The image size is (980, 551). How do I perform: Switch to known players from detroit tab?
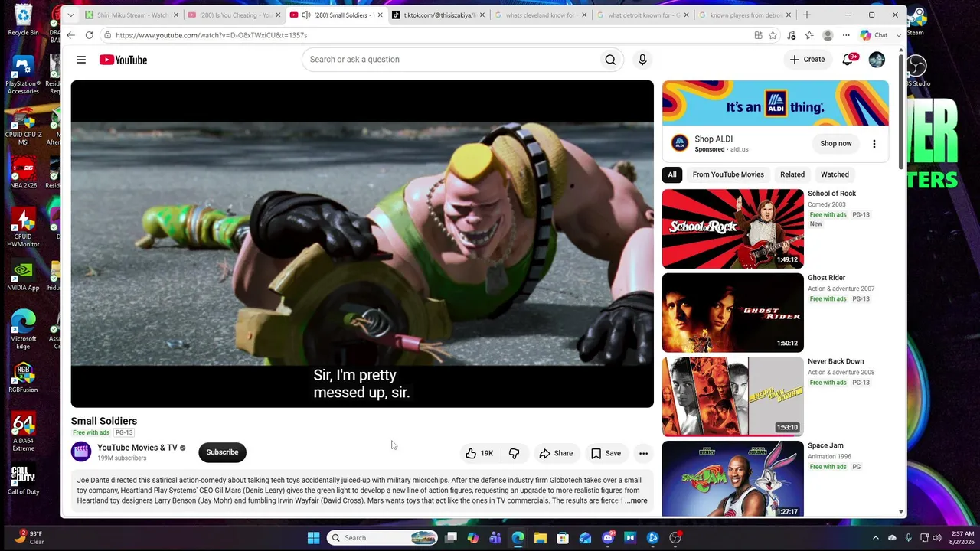point(746,15)
